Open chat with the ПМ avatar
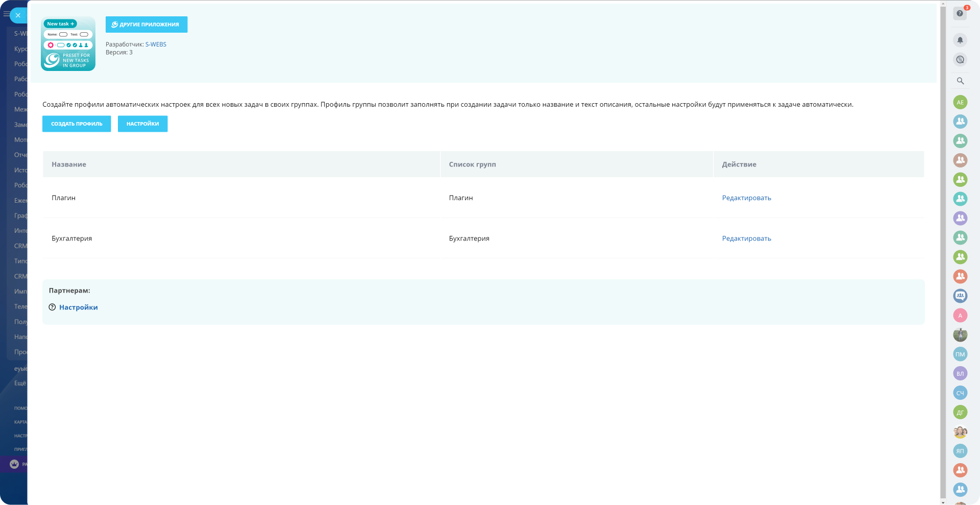 point(960,354)
